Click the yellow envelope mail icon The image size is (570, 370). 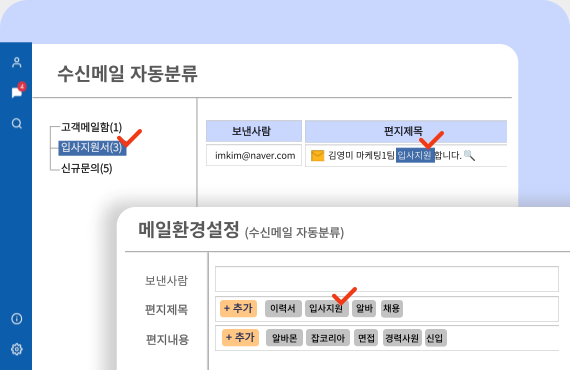click(317, 156)
